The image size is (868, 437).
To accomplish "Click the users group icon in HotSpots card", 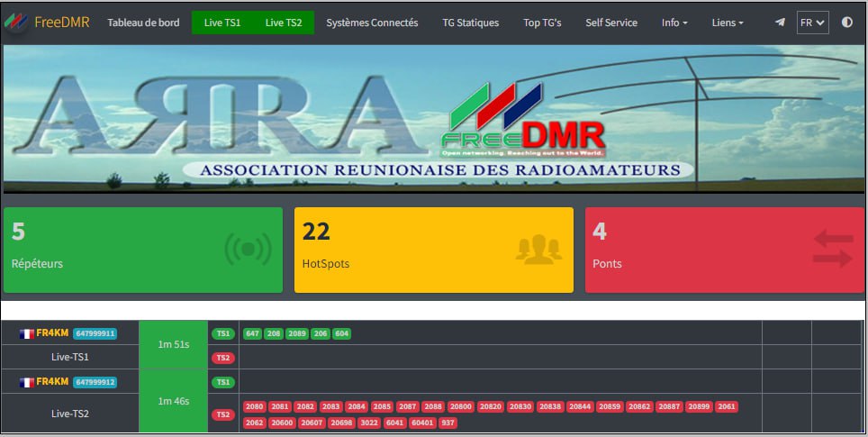I will (538, 250).
